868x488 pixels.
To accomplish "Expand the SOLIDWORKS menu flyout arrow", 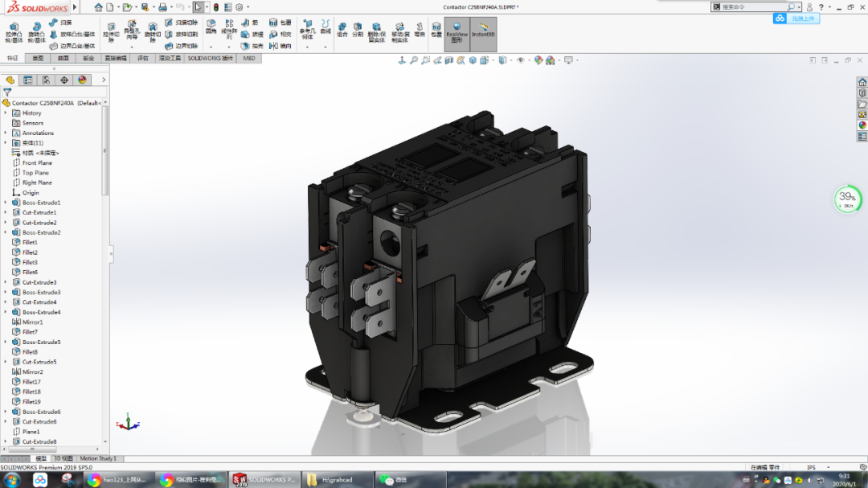I will coord(75,7).
